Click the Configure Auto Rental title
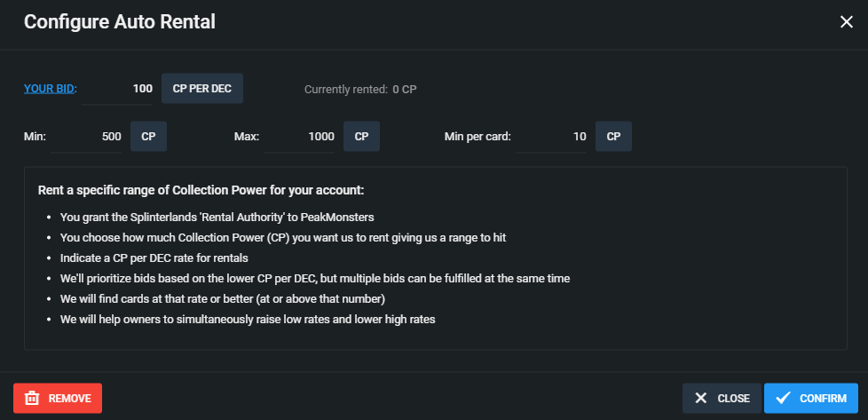This screenshot has height=420, width=868. (x=120, y=22)
